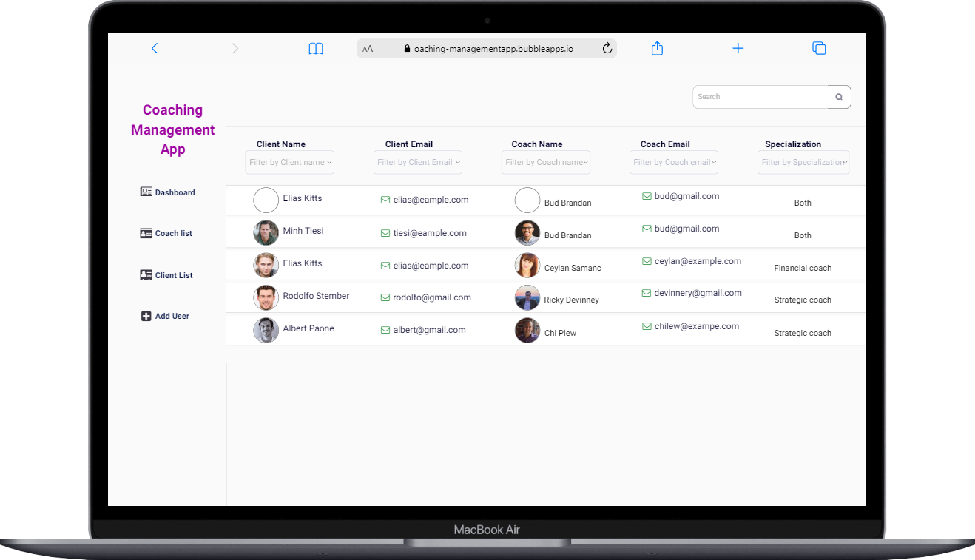Open the Filter by Specialization dropdown
Viewport: 975px width, 560px height.
coord(803,163)
